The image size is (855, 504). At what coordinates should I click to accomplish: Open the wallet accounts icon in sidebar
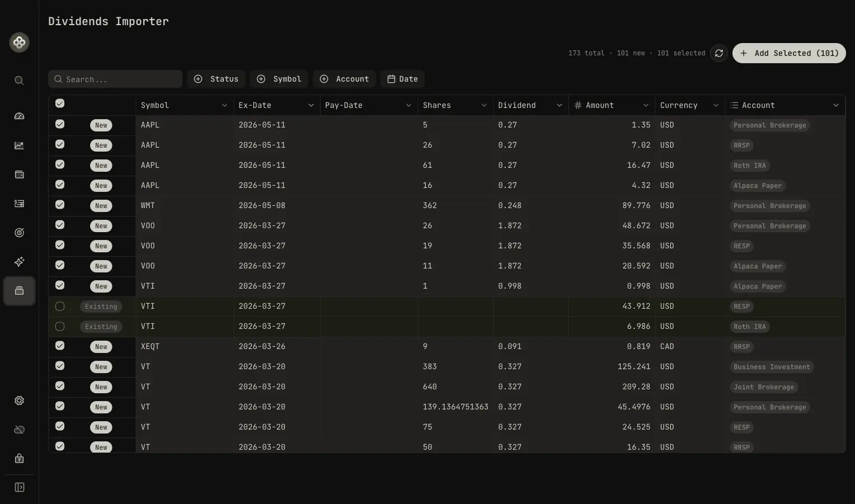[19, 175]
